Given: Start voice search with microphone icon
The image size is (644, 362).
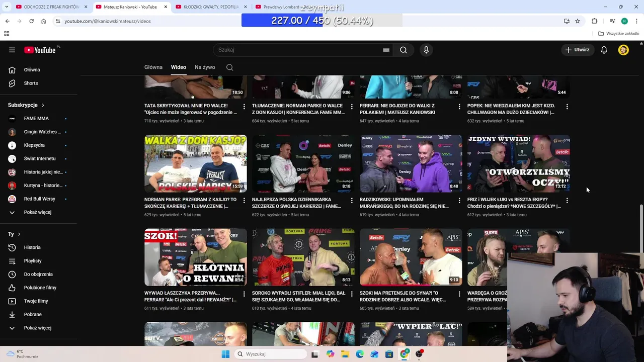Looking at the screenshot, I should click(426, 50).
